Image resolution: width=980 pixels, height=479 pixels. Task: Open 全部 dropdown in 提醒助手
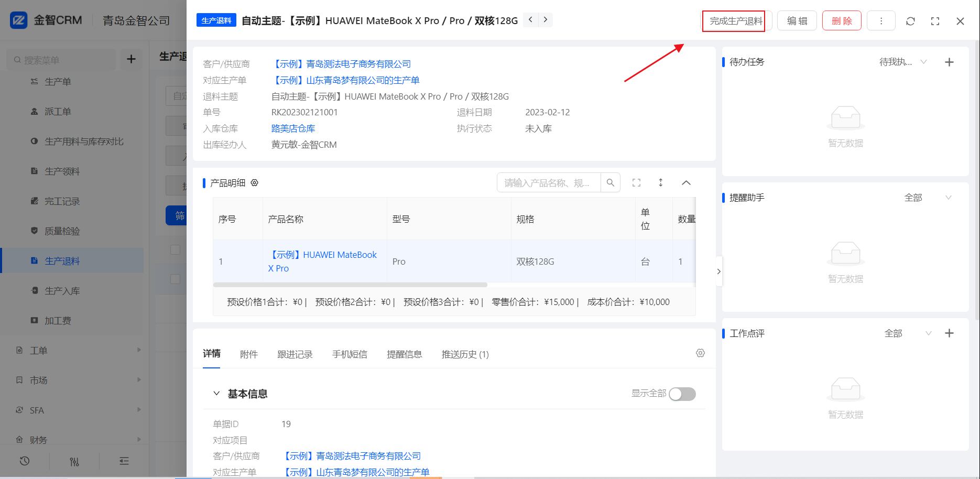point(928,198)
